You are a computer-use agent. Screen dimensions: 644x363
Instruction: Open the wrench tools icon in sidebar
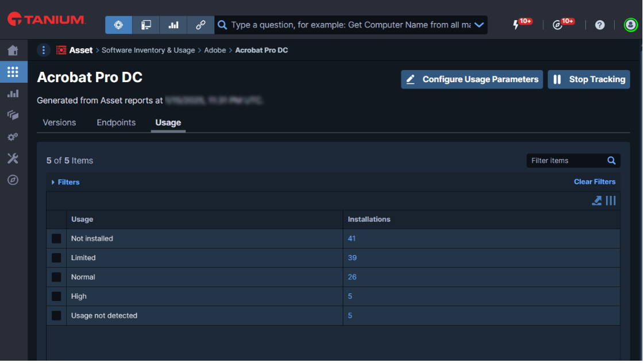[13, 159]
